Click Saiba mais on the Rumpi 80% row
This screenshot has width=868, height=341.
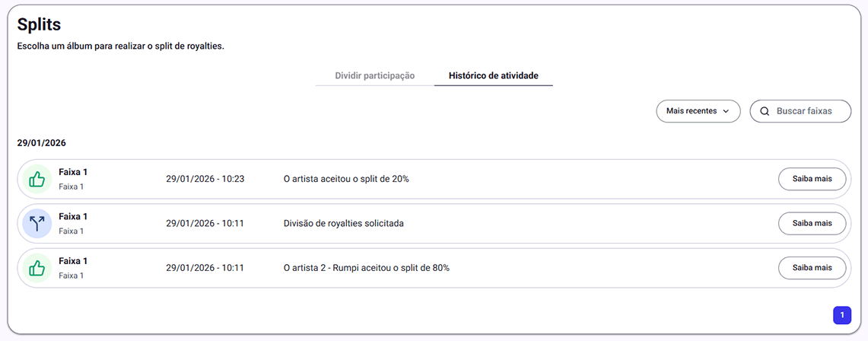(x=812, y=268)
